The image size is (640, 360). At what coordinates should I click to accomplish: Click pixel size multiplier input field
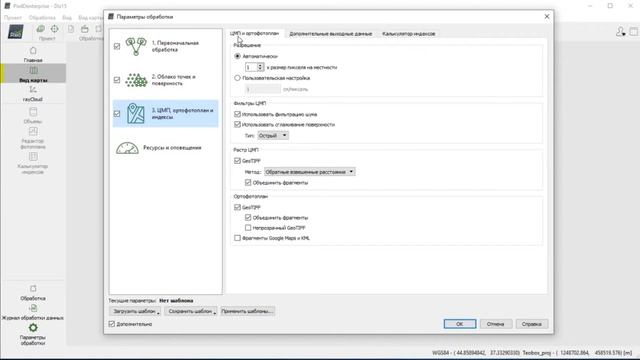[251, 67]
